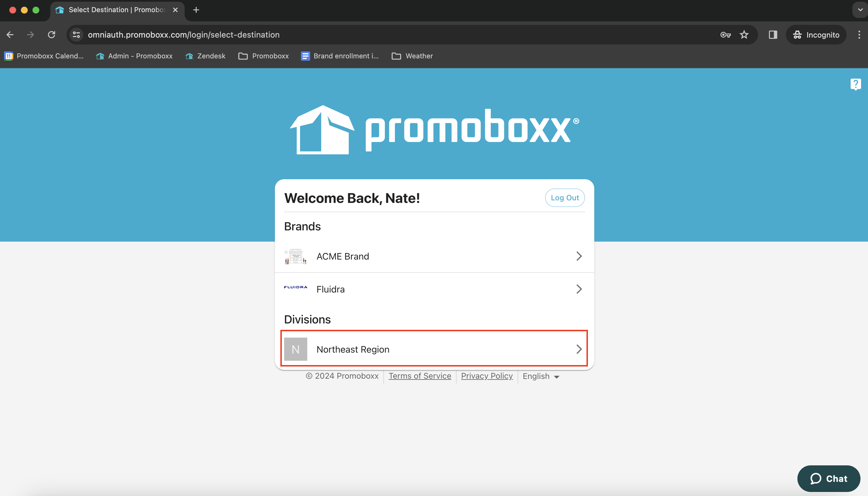868x496 pixels.
Task: Click chevron next to Fluidra
Action: click(x=579, y=289)
